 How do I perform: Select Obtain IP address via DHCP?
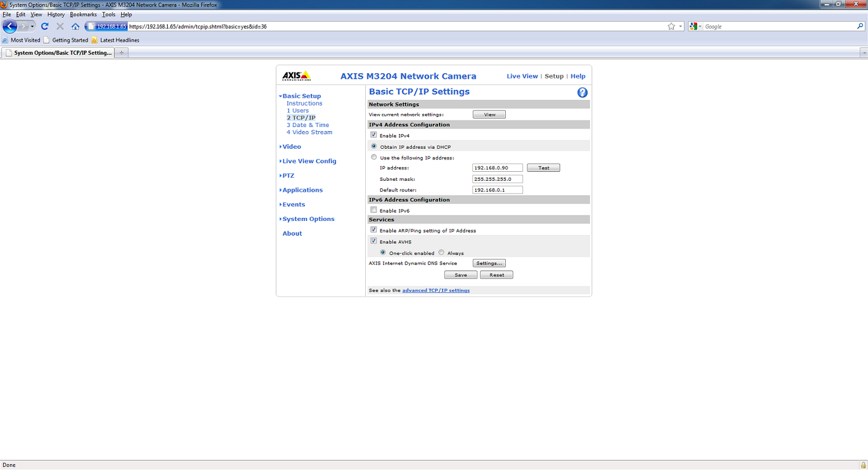click(x=373, y=146)
